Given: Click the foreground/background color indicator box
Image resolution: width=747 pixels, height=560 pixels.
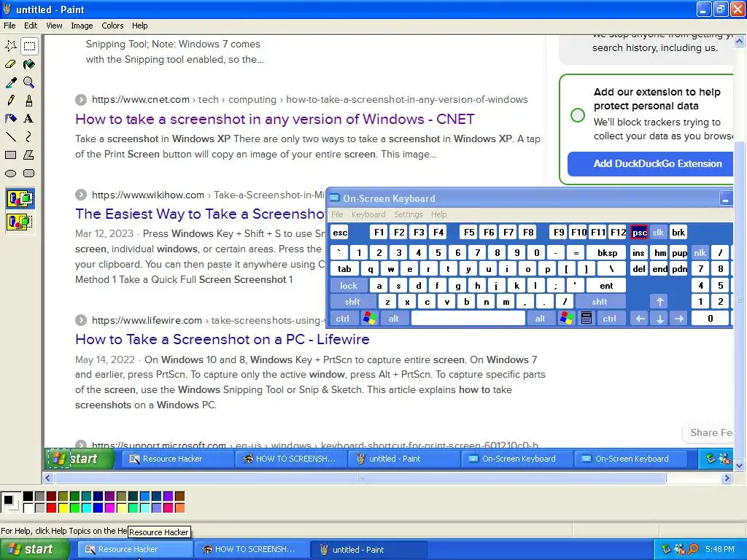Looking at the screenshot, I should point(10,502).
